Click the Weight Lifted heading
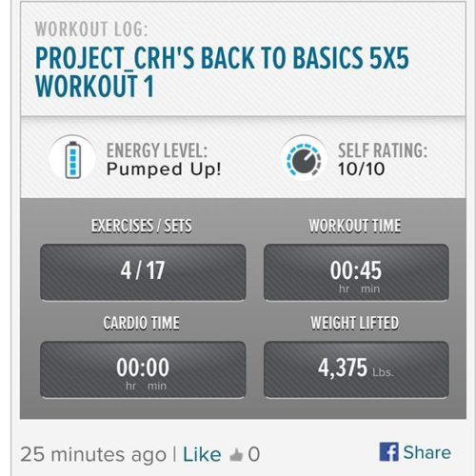This screenshot has width=476, height=476. pyautogui.click(x=355, y=323)
